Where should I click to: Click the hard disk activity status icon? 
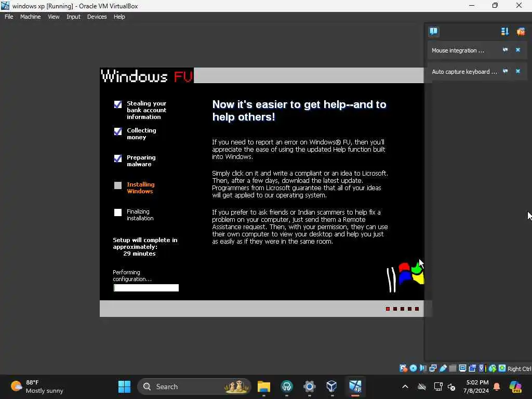403,368
